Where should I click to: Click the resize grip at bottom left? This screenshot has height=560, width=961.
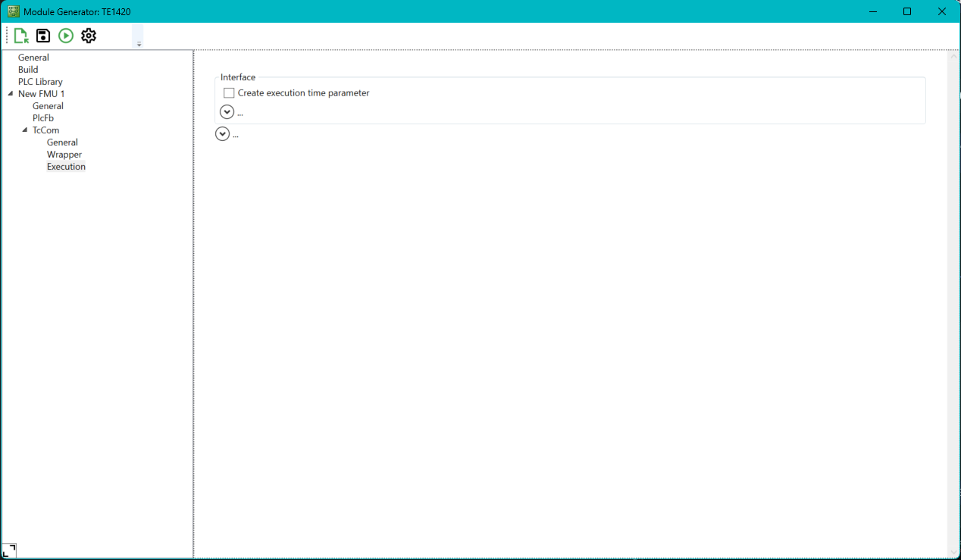click(11, 550)
